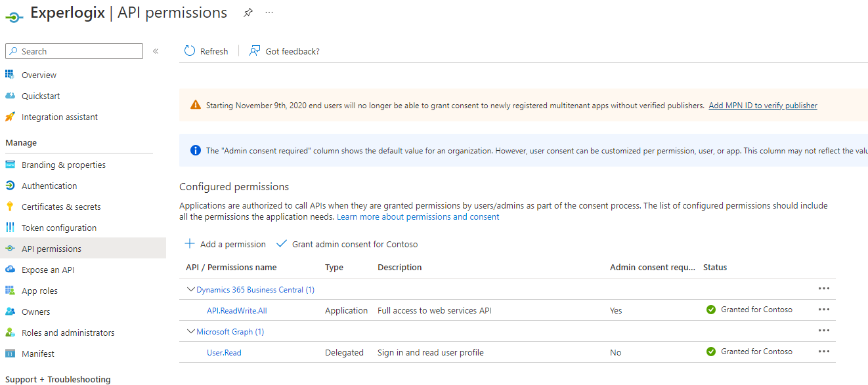Open Learn more about permissions and consent link

click(x=418, y=216)
